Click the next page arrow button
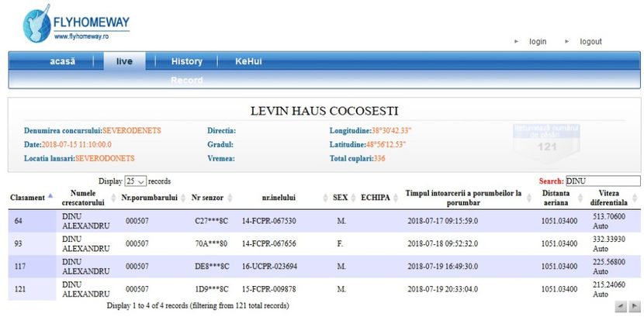 pyautogui.click(x=634, y=307)
